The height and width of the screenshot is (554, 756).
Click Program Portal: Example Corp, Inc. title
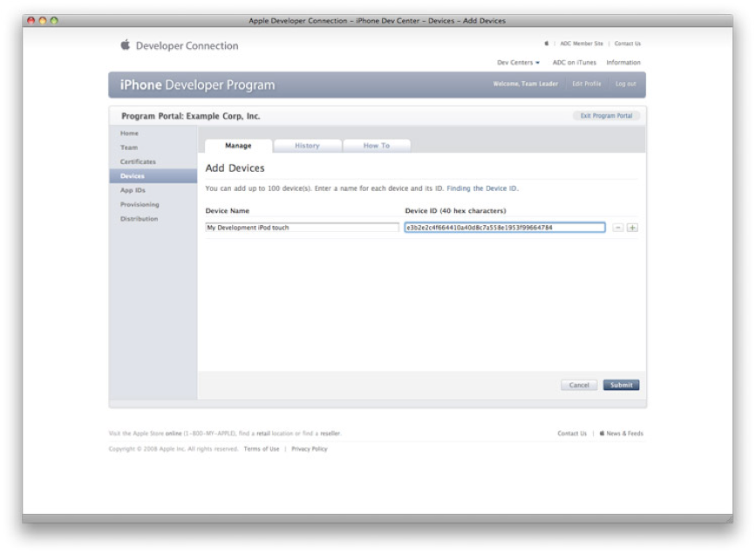[191, 116]
